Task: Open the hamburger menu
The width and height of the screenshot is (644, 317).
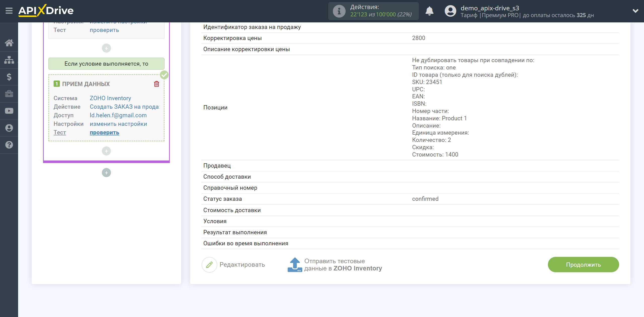Action: tap(9, 11)
